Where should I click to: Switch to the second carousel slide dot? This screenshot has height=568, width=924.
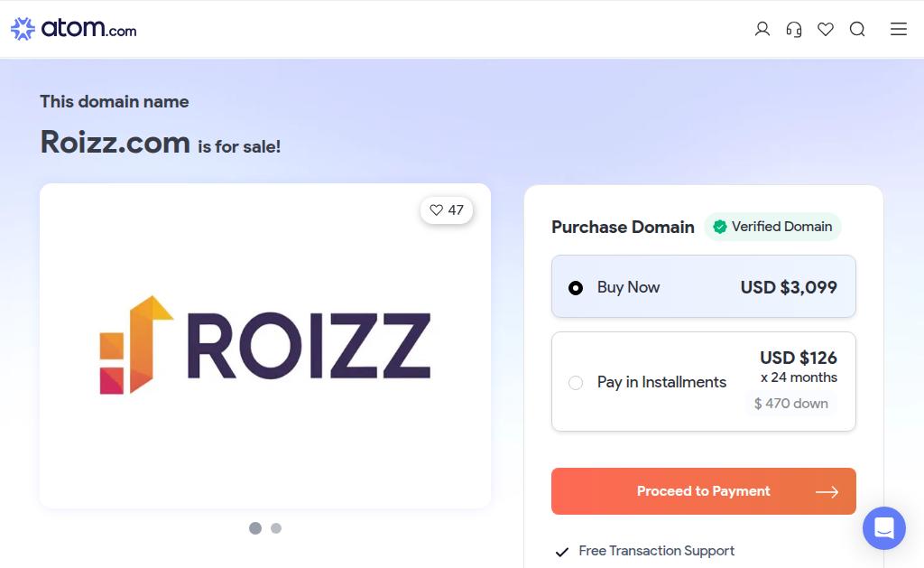(276, 528)
